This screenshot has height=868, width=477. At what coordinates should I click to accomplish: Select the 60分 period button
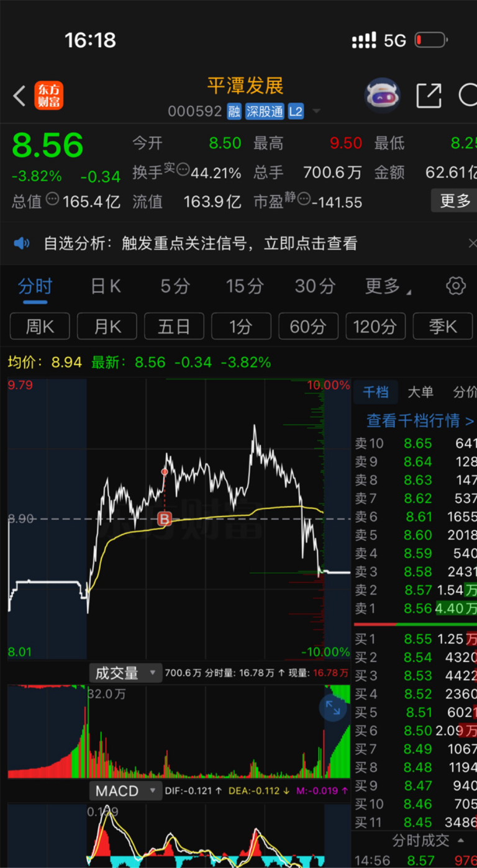coord(308,327)
